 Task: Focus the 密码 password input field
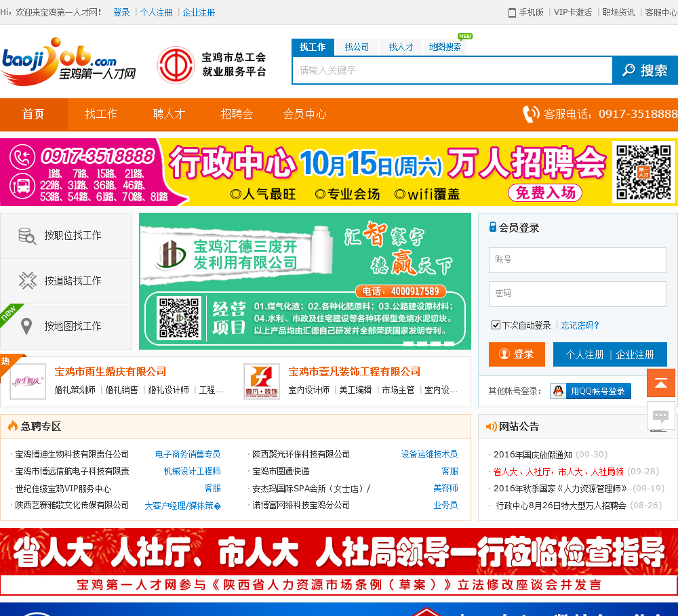coord(577,294)
